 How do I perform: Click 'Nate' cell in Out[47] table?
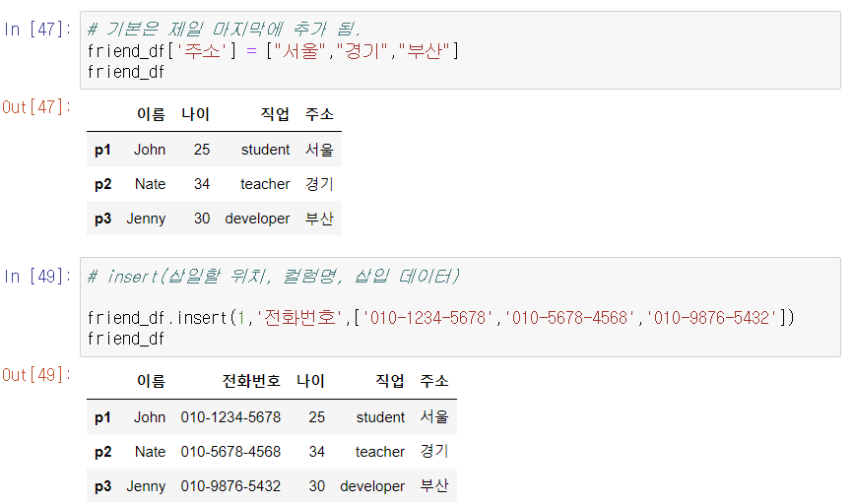pyautogui.click(x=151, y=184)
